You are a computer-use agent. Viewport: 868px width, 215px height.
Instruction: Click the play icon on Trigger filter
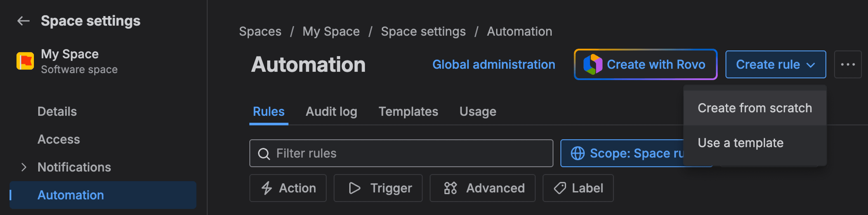click(354, 188)
